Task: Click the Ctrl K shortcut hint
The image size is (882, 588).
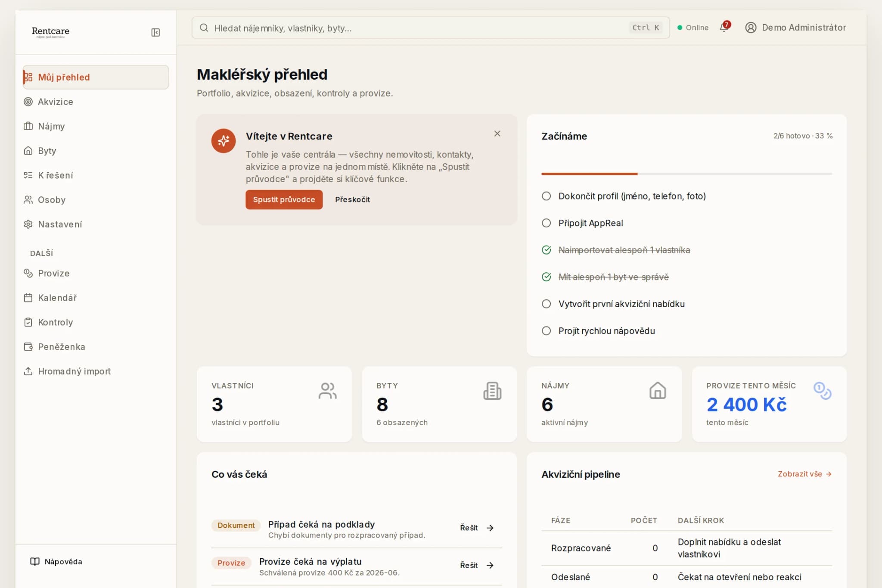Action: [x=646, y=28]
